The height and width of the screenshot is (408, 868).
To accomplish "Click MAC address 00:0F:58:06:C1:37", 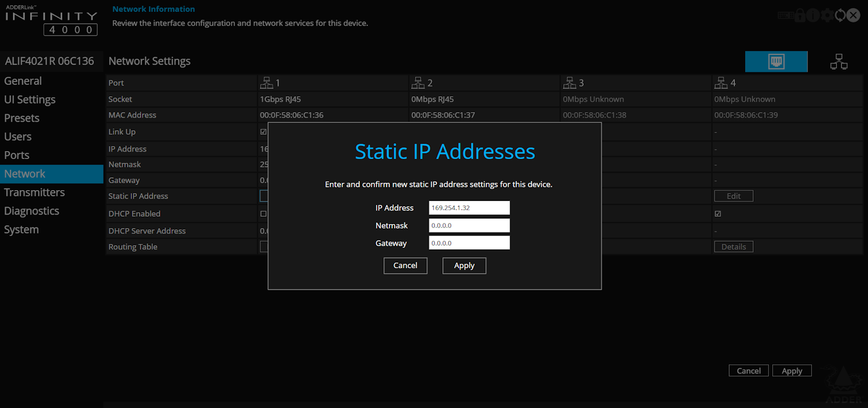I will 443,115.
